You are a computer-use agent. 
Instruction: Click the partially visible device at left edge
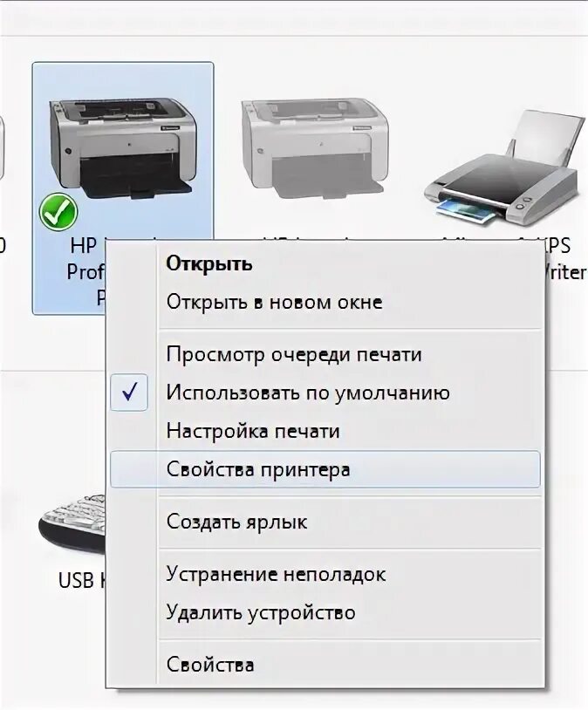point(3,149)
